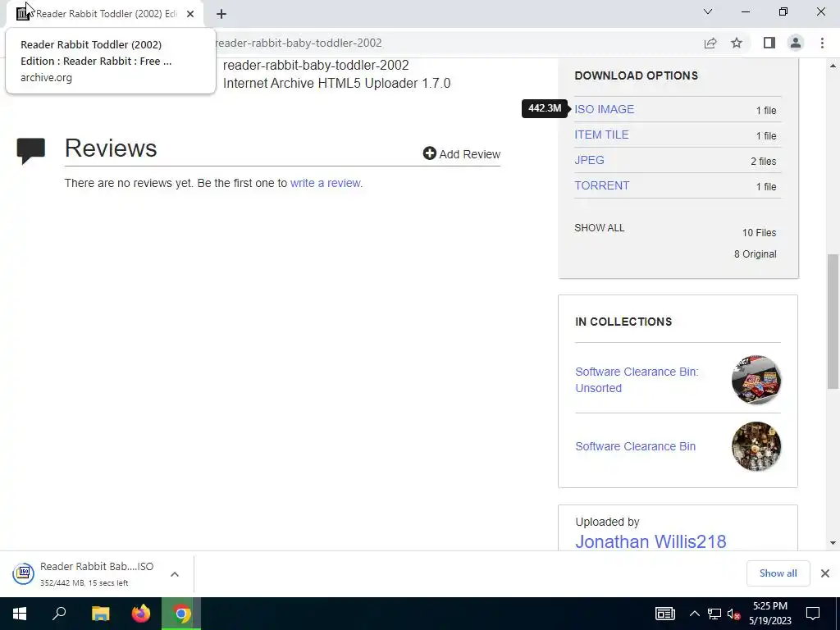Screen dimensions: 840x630
Task: Open the Software Clearance Bin collection link
Action: pyautogui.click(x=636, y=446)
